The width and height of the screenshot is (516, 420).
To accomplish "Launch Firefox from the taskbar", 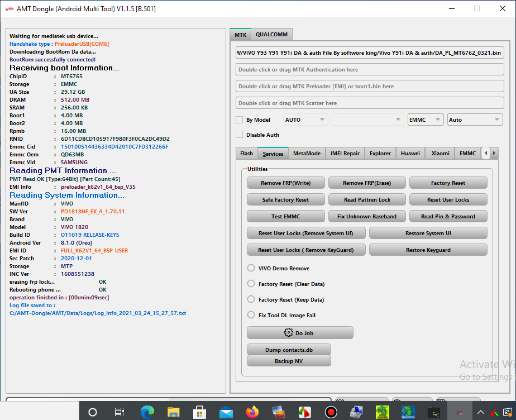I will (252, 412).
